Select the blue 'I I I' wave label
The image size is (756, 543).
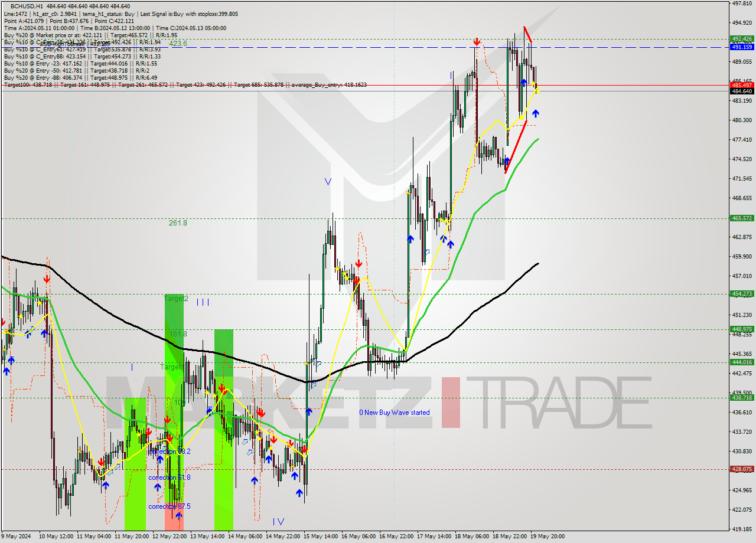[x=203, y=302]
